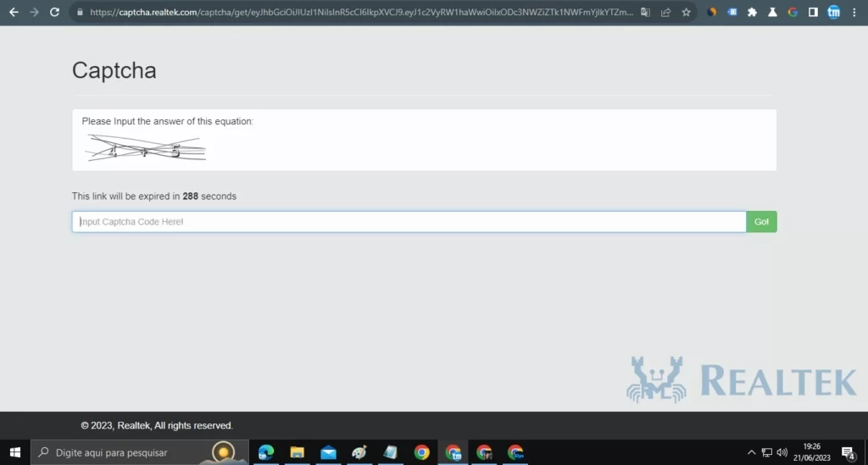Click the 19:26 clock and date

tap(811, 451)
